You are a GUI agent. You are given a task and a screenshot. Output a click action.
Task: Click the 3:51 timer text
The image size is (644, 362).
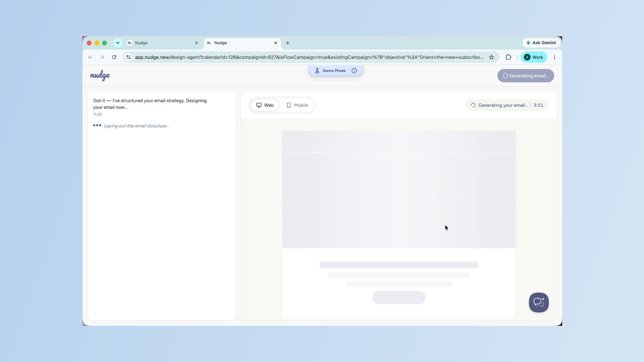coord(538,105)
